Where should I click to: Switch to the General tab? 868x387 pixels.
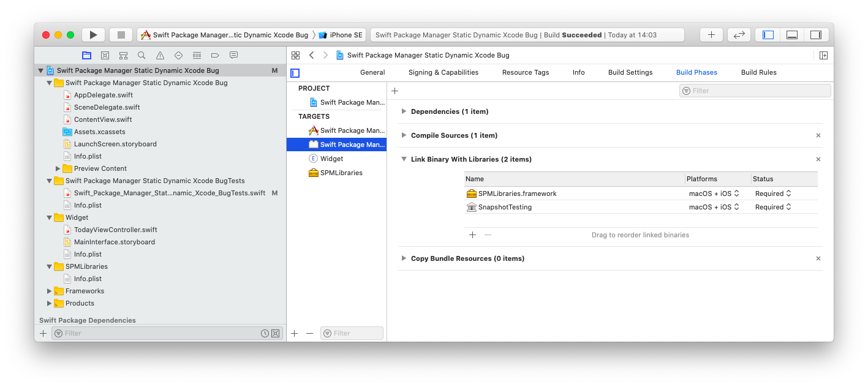[x=372, y=72]
